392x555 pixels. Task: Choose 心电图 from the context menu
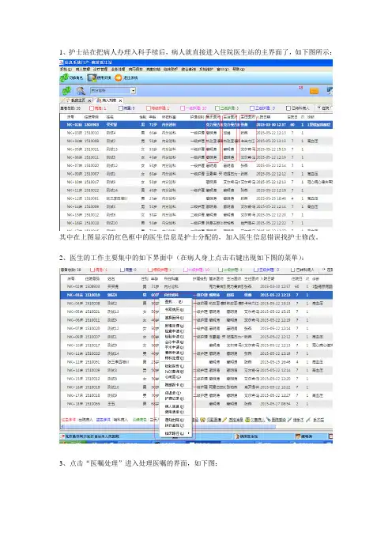(x=175, y=377)
